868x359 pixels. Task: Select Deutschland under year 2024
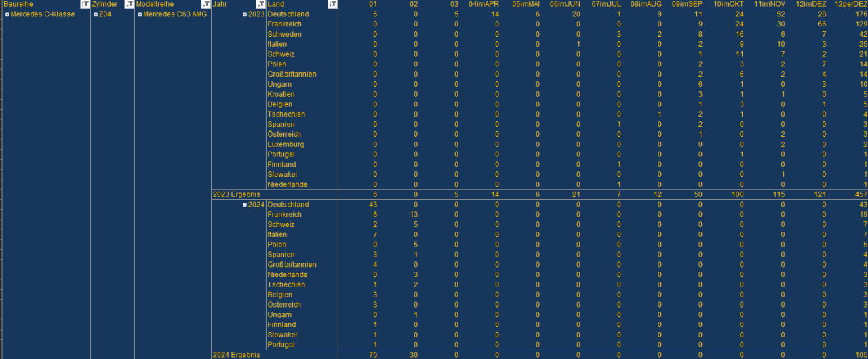click(x=288, y=205)
